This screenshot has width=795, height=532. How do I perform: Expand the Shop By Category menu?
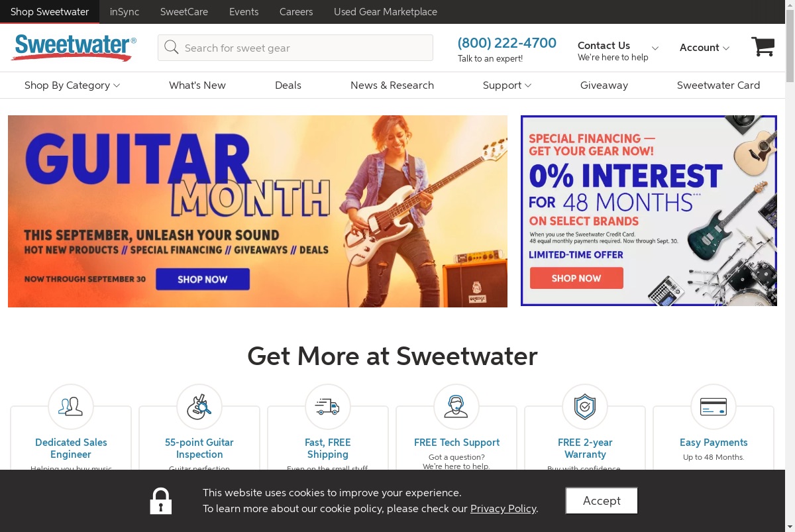(72, 85)
